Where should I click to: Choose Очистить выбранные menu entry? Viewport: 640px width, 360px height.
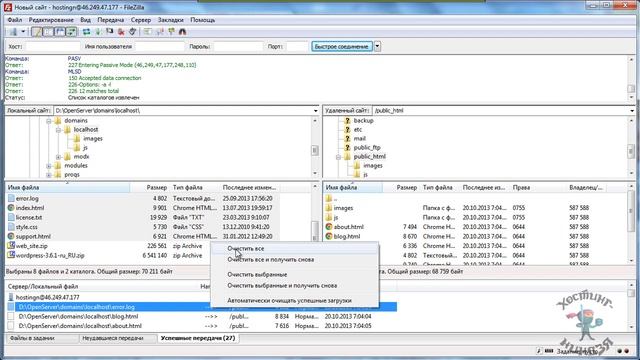[295, 275]
